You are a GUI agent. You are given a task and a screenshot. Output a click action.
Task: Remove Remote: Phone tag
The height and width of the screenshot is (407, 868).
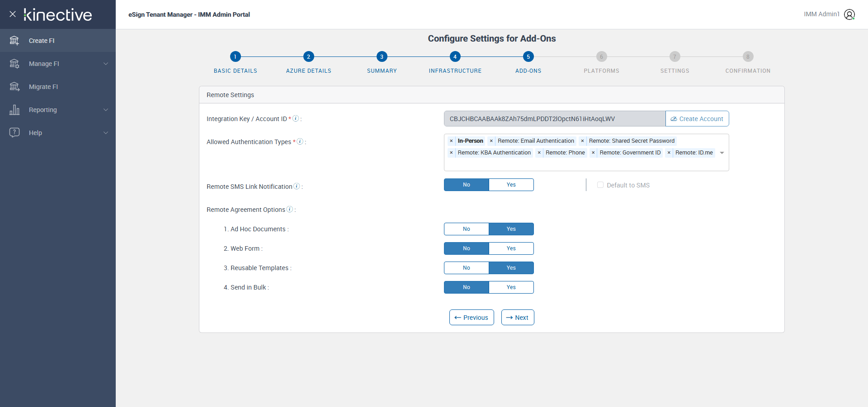point(539,153)
